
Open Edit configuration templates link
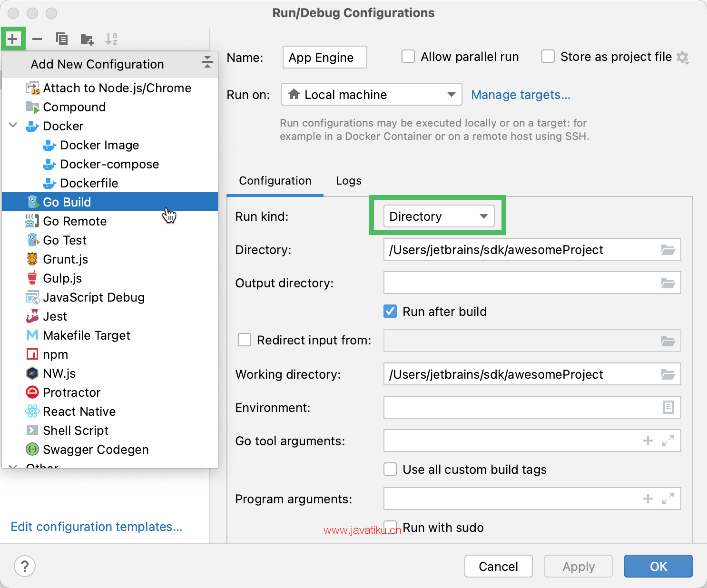(97, 527)
